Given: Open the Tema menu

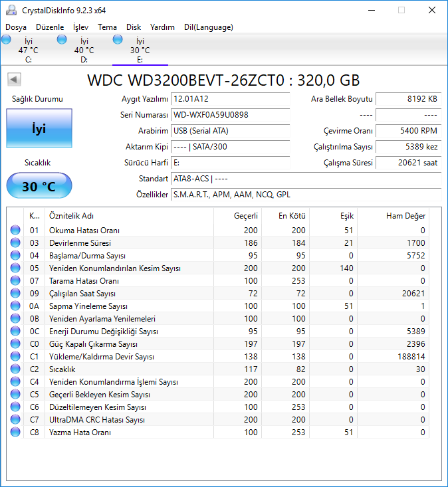Looking at the screenshot, I should click(107, 27).
